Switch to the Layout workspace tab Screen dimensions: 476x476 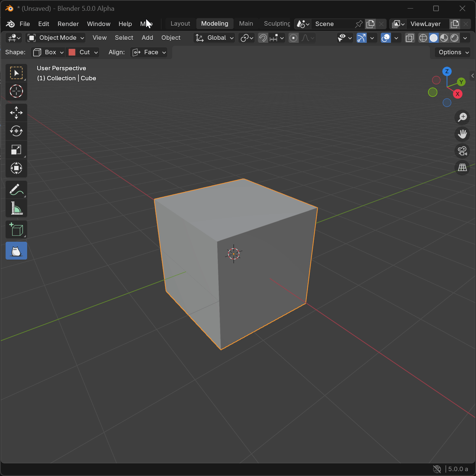click(x=180, y=24)
